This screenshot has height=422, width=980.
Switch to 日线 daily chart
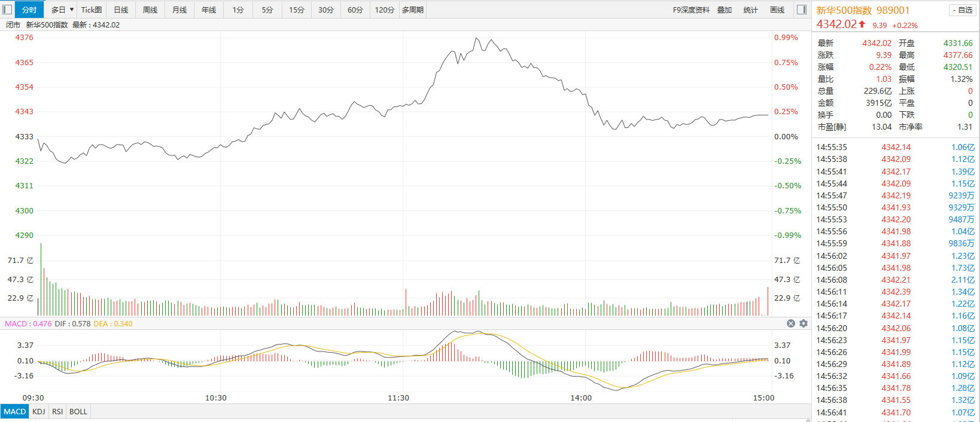coord(121,10)
